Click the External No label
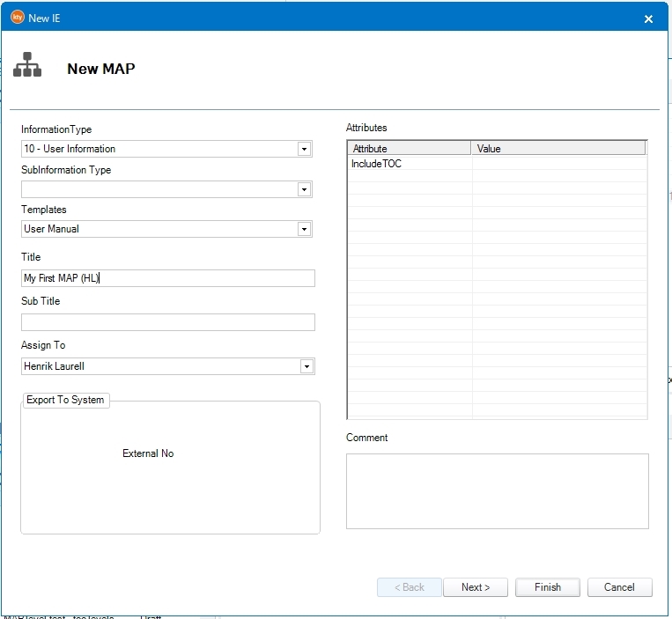The image size is (672, 619). click(148, 453)
